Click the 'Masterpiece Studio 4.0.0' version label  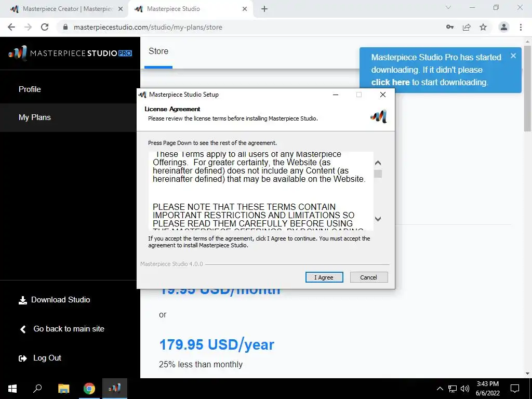coord(171,264)
